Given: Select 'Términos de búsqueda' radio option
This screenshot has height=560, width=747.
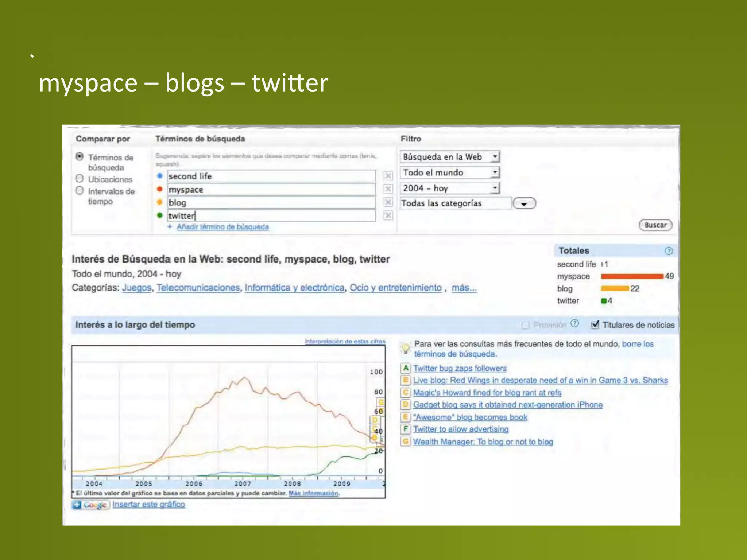Looking at the screenshot, I should tap(80, 157).
